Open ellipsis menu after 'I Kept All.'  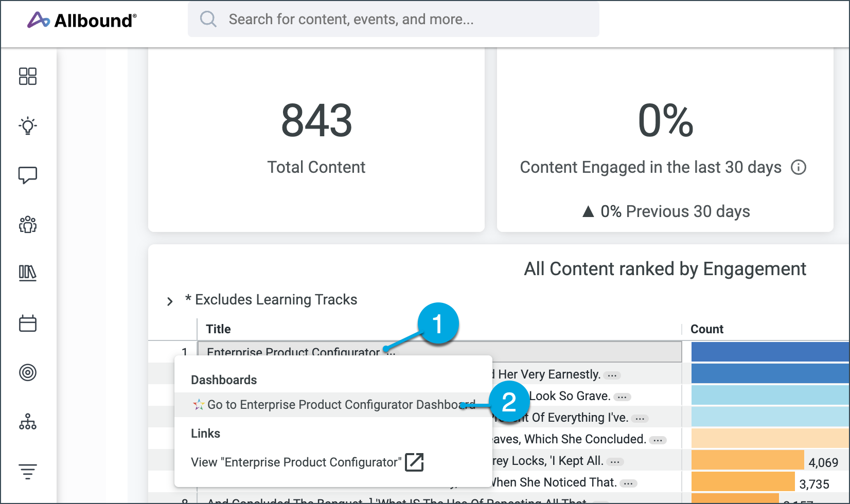point(615,462)
